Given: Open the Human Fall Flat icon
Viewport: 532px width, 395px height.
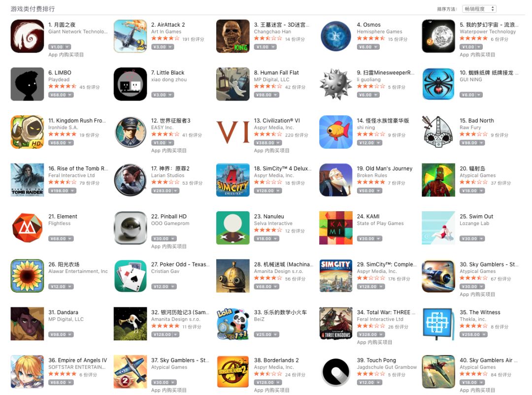Looking at the screenshot, I should click(x=233, y=84).
